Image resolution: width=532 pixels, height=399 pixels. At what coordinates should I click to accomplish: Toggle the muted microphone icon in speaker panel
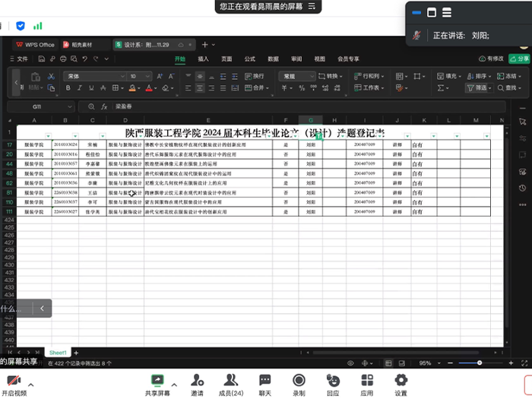(x=416, y=36)
